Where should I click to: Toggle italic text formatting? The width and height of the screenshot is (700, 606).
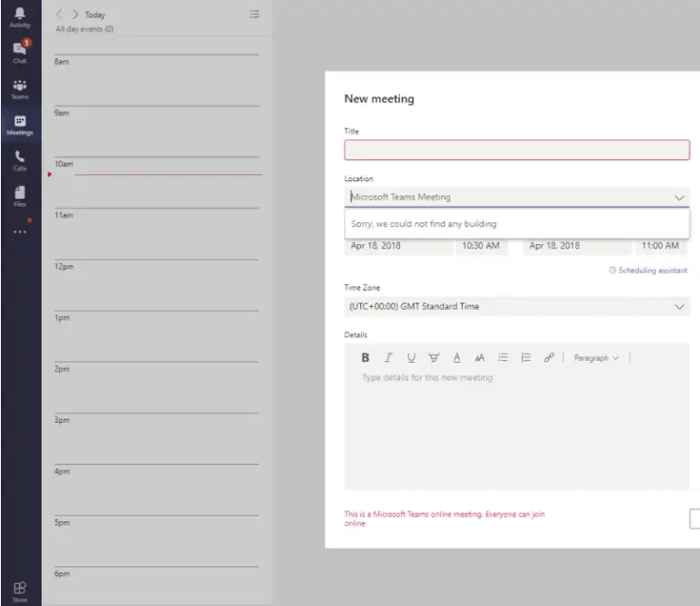coord(388,358)
